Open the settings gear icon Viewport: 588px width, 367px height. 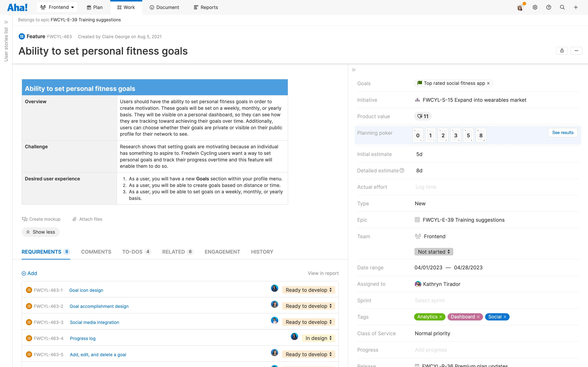click(535, 7)
